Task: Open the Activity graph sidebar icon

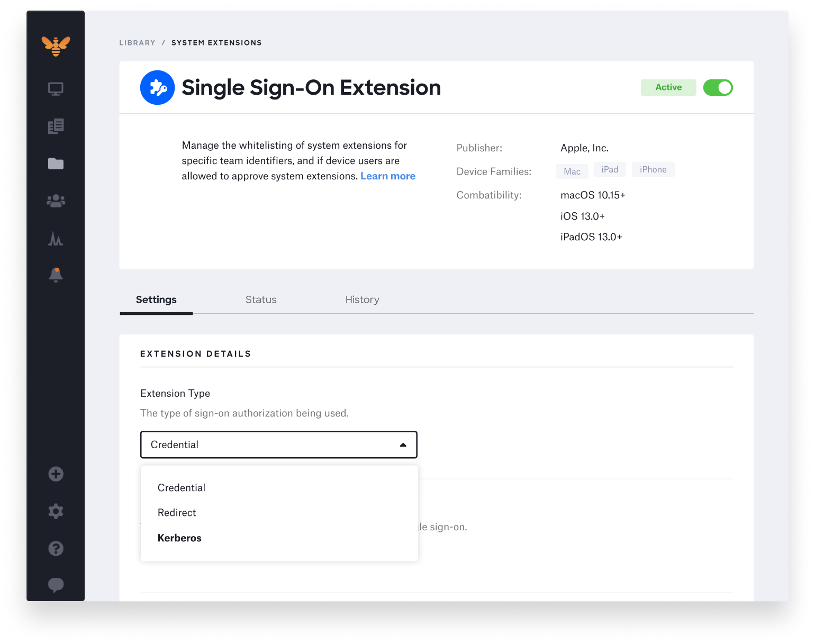Action: click(56, 239)
